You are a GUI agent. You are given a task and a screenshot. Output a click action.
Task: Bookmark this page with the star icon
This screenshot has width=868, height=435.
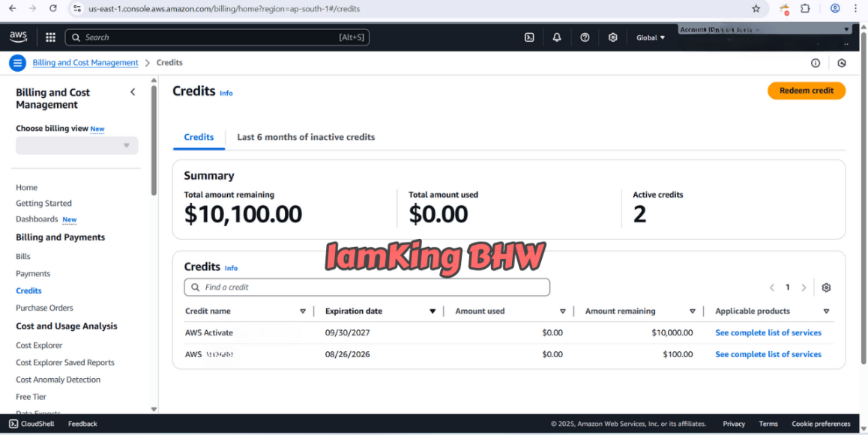coord(756,8)
